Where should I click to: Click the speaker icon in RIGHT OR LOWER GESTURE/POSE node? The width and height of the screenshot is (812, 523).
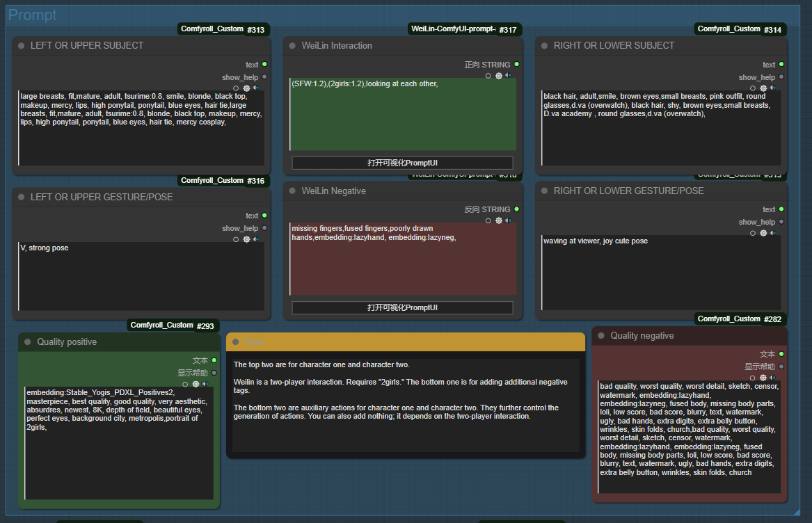pos(772,233)
